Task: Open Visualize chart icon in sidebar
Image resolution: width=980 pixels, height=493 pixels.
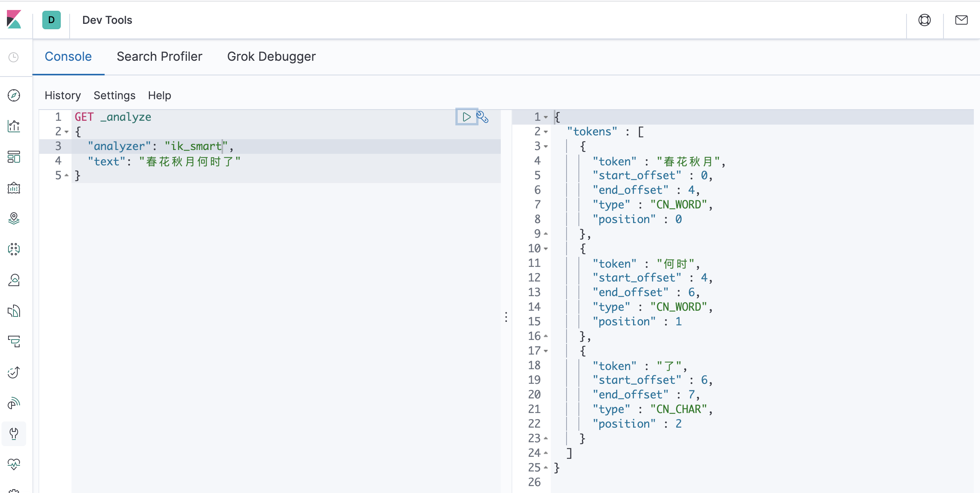Action: tap(14, 126)
